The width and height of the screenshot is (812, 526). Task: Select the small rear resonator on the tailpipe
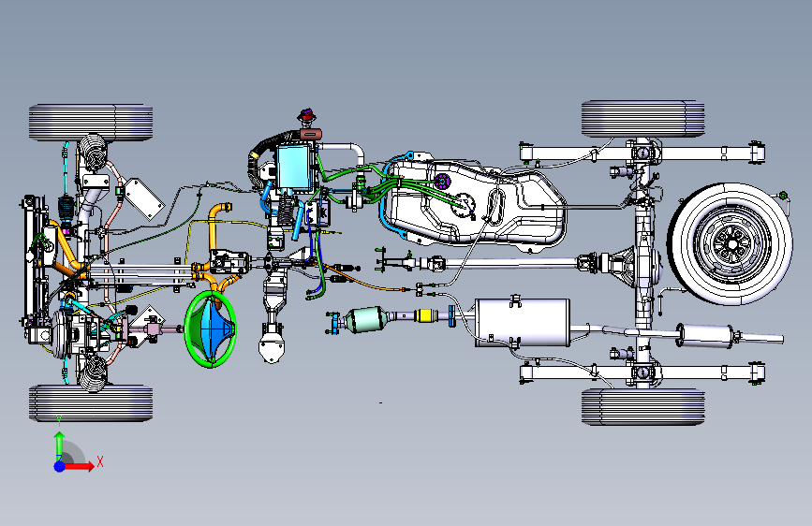[x=705, y=334]
